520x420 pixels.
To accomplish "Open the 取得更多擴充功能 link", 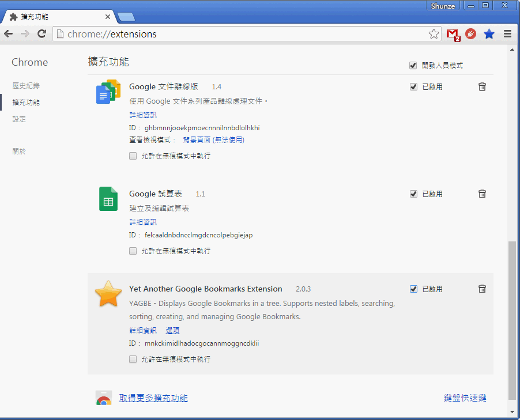I will (153, 398).
